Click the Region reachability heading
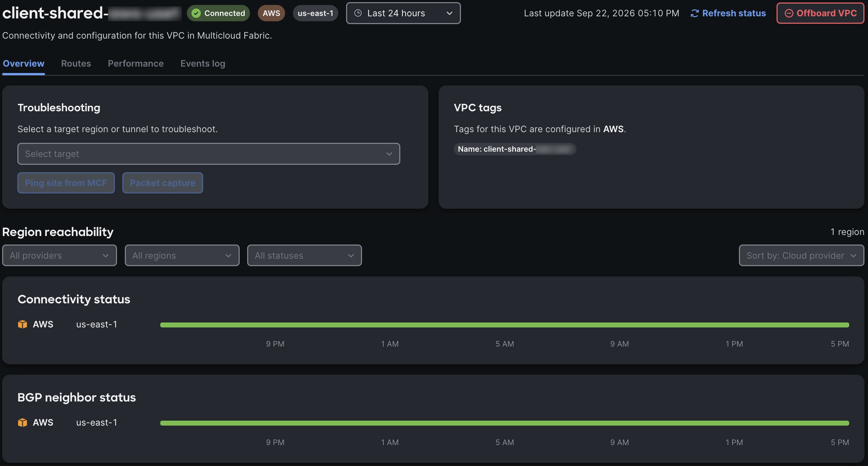 coord(58,232)
